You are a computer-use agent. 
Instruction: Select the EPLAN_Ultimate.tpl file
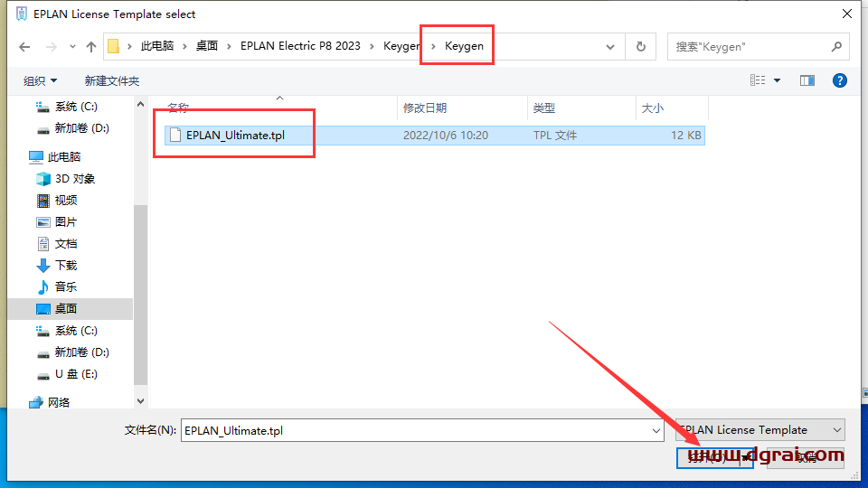pyautogui.click(x=435, y=135)
